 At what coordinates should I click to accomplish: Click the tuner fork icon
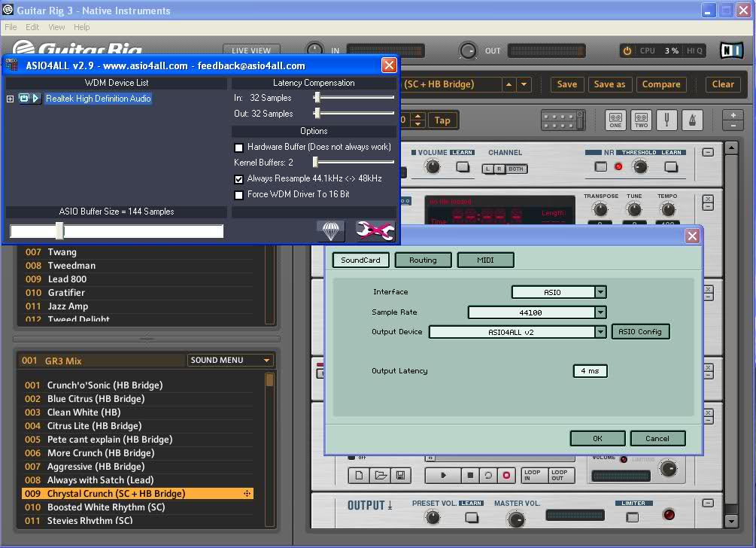coord(666,120)
